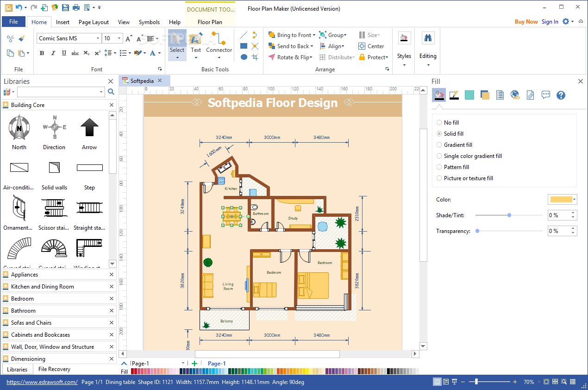Close the Building Core library
Image resolution: width=588 pixels, height=390 pixels.
[x=112, y=105]
